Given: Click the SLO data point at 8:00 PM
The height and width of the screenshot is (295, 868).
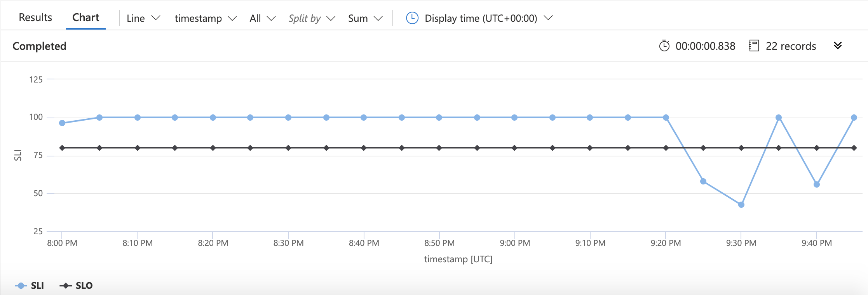Looking at the screenshot, I should coord(62,148).
